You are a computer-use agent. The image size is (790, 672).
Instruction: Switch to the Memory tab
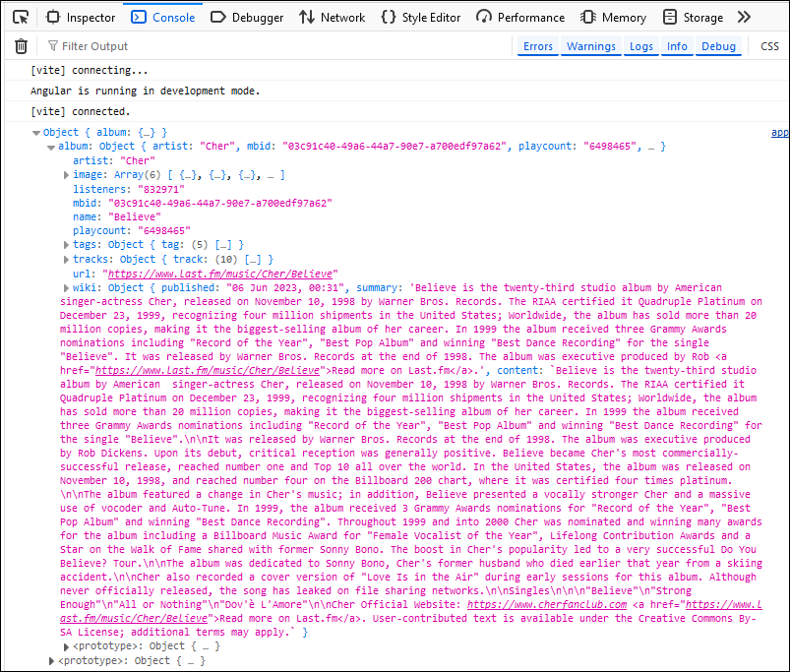pyautogui.click(x=613, y=17)
